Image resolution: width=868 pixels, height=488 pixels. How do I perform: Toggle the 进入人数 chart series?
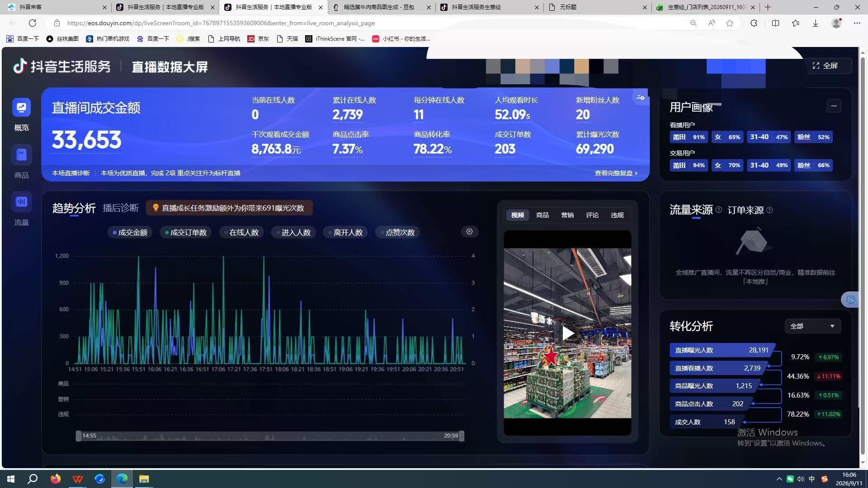coord(293,233)
